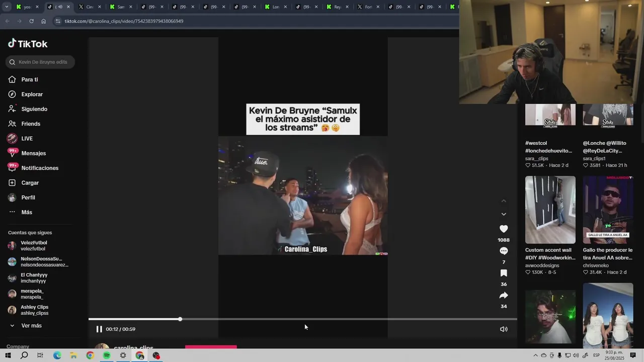Switch to the Rey... Kick tab
The image size is (644, 362).
[x=338, y=7]
